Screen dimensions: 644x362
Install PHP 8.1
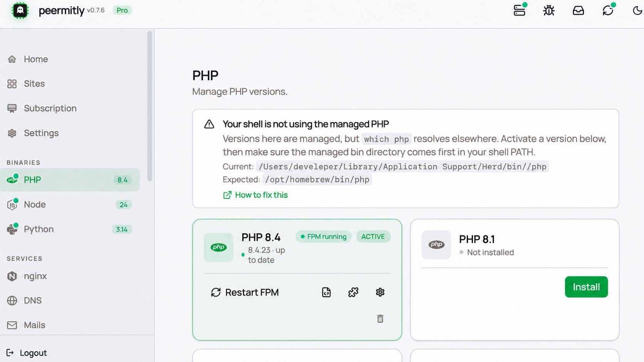point(586,287)
